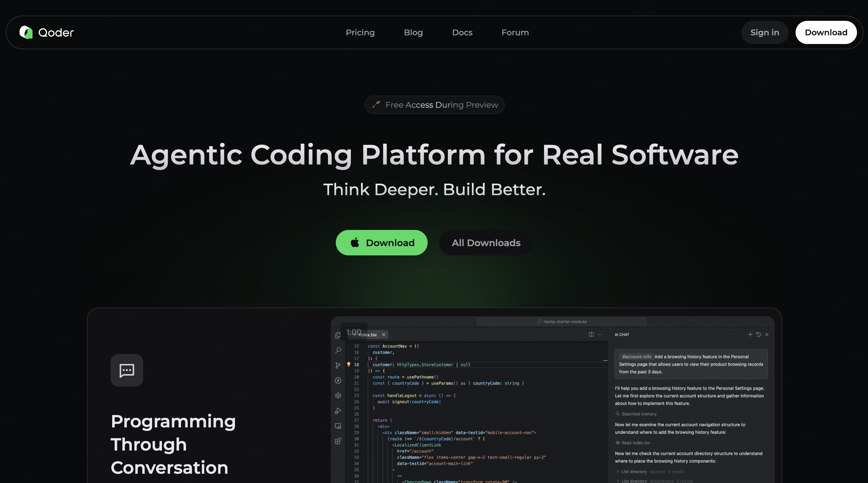Click the split editor icon

pos(591,334)
